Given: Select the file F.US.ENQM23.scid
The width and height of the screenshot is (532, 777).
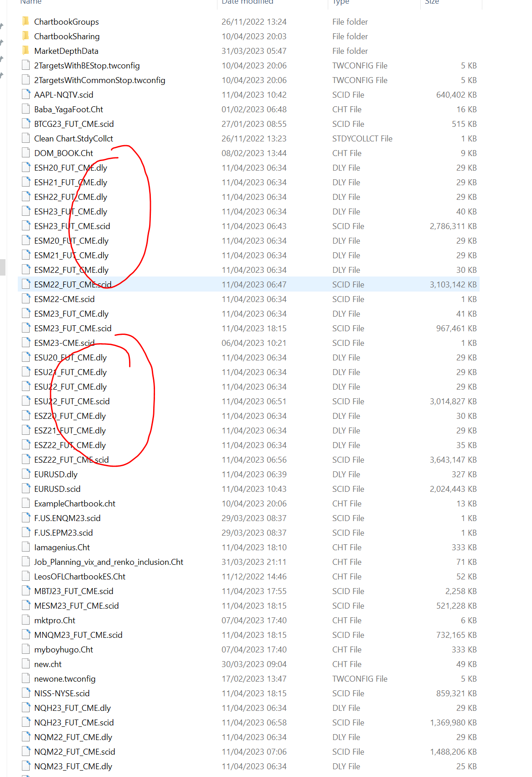Looking at the screenshot, I should click(x=67, y=518).
